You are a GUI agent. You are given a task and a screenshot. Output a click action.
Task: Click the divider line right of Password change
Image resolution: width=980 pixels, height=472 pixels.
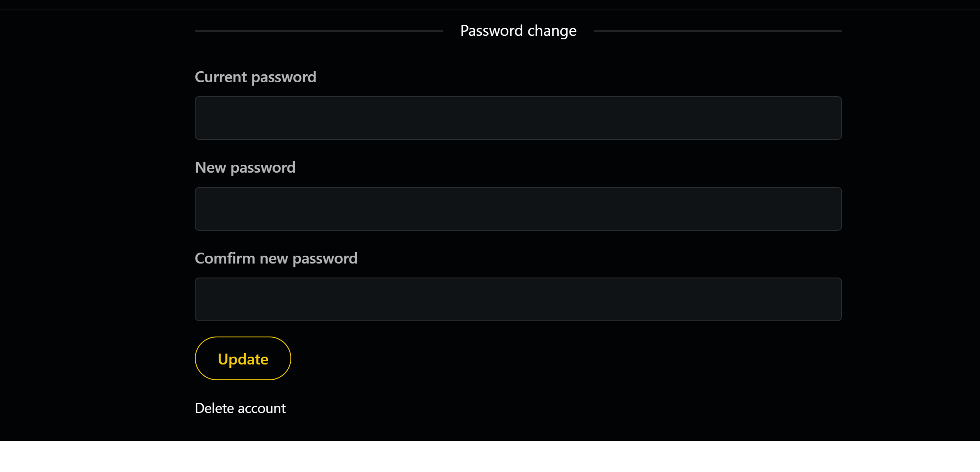click(x=718, y=31)
